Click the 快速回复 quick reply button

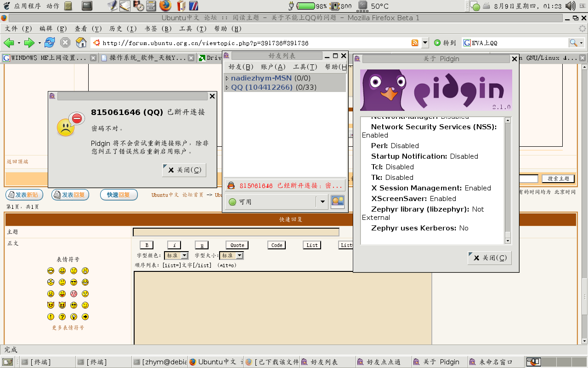[x=119, y=195]
